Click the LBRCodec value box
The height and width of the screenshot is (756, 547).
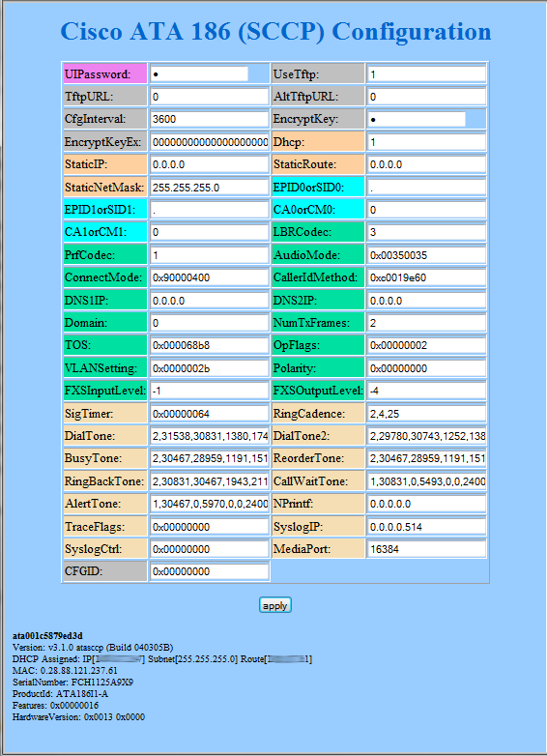[426, 232]
